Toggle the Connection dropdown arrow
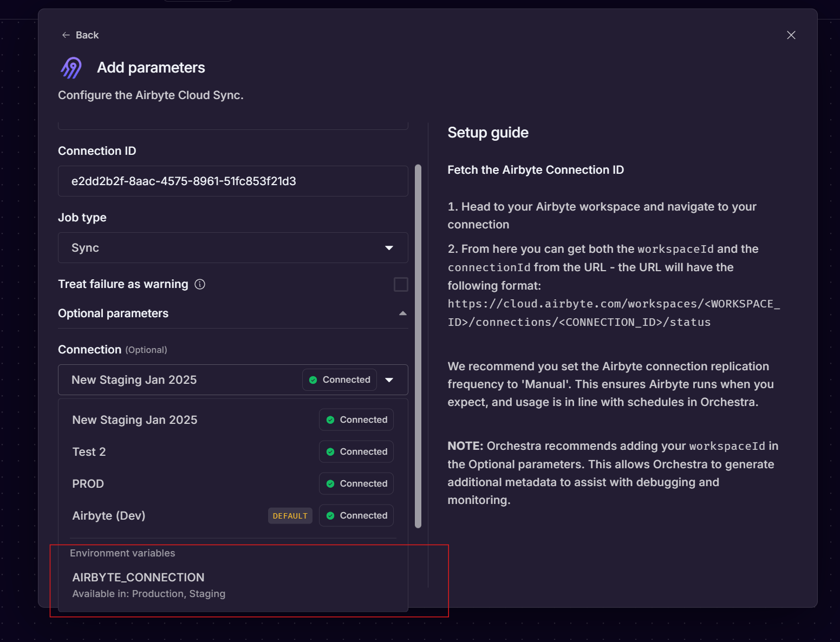Screen dimensions: 840x642 click(x=389, y=380)
